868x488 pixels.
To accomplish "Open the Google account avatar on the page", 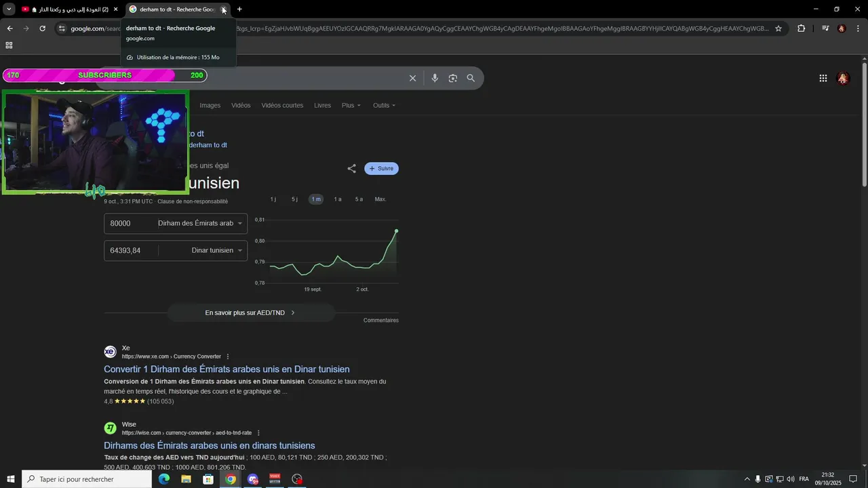I will [843, 79].
